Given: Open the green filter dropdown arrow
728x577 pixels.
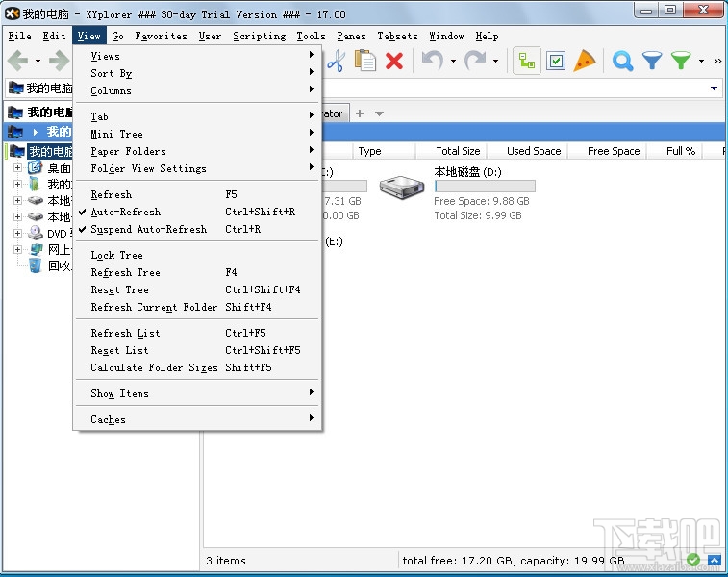Looking at the screenshot, I should (701, 61).
